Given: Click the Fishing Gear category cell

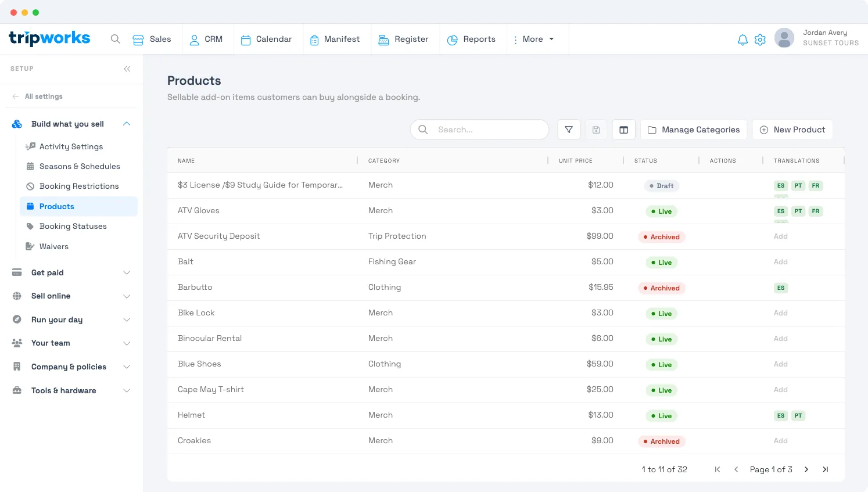Looking at the screenshot, I should click(392, 262).
